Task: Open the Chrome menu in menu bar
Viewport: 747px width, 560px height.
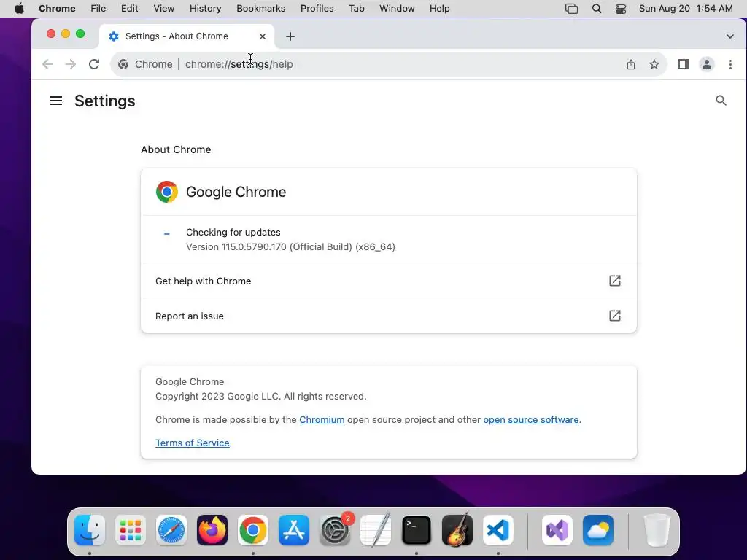Action: (57, 9)
